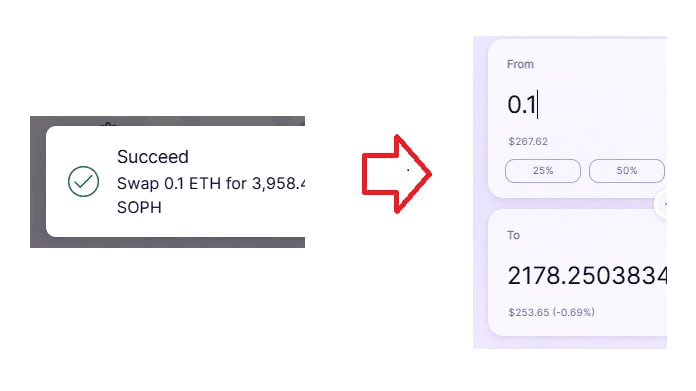Click the partially hidden icon above the toast

[x=108, y=125]
